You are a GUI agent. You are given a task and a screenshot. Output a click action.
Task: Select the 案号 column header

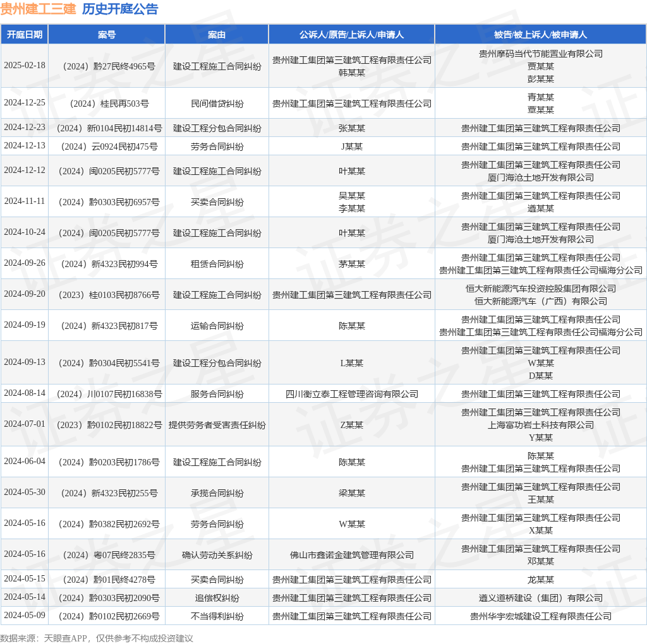coord(106,35)
